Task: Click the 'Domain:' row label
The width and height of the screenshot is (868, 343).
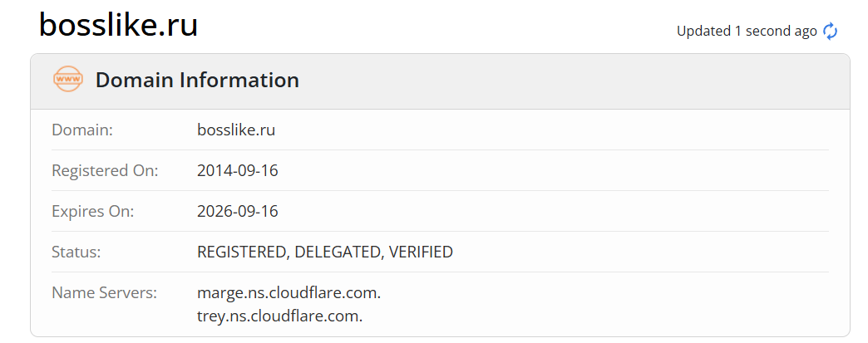Action: point(82,130)
